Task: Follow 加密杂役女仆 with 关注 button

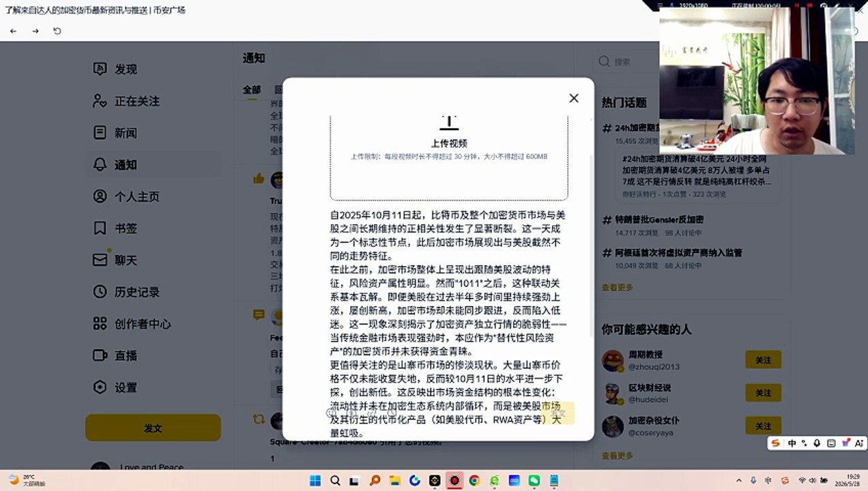Action: [763, 426]
